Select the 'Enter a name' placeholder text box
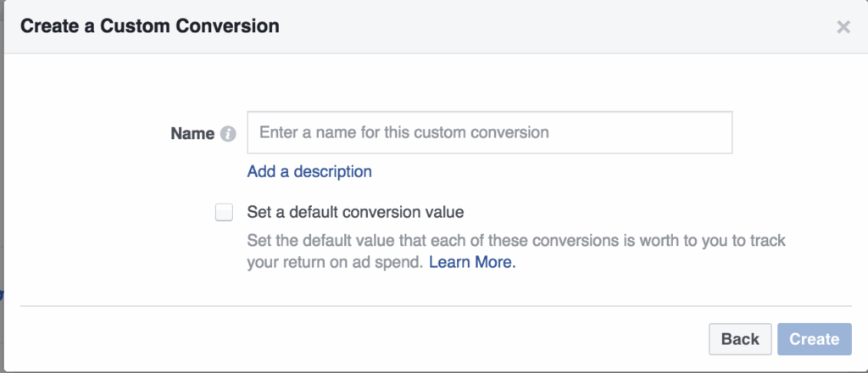 tap(489, 132)
